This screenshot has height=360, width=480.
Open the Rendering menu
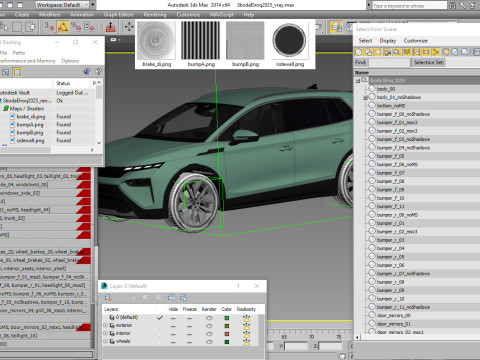pos(155,15)
